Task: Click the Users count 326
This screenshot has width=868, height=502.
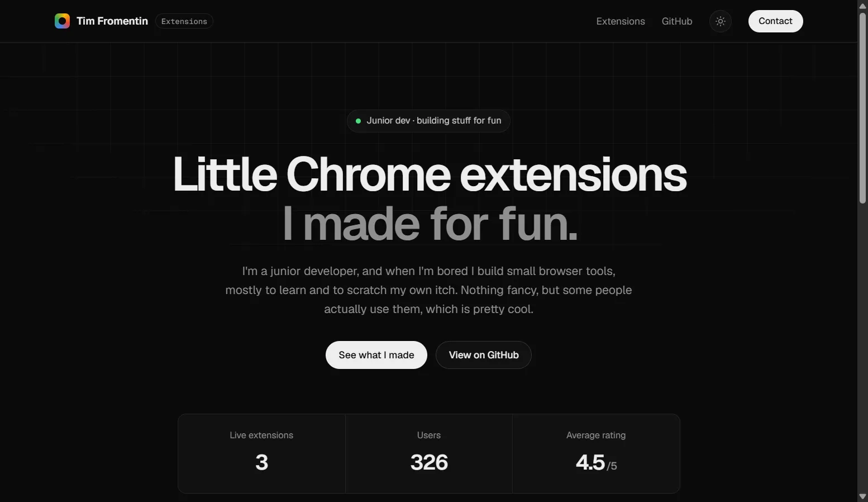Action: pos(429,462)
